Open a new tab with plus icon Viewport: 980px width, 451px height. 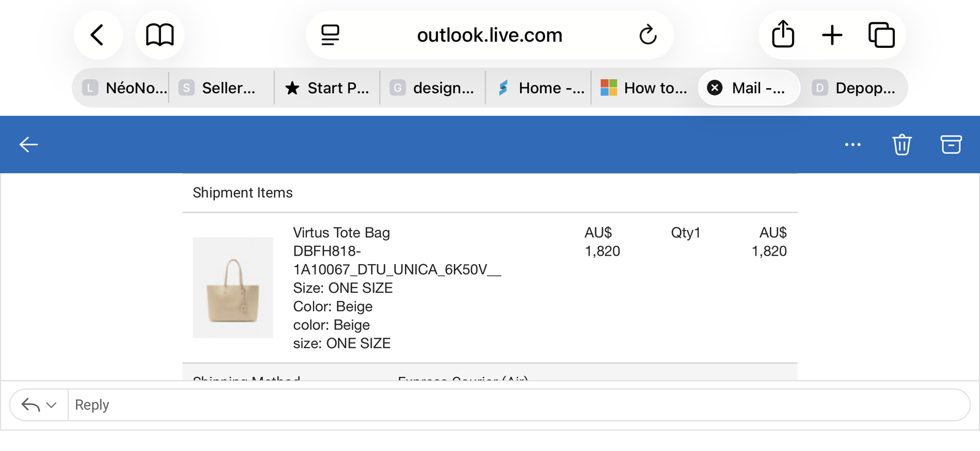pos(832,35)
